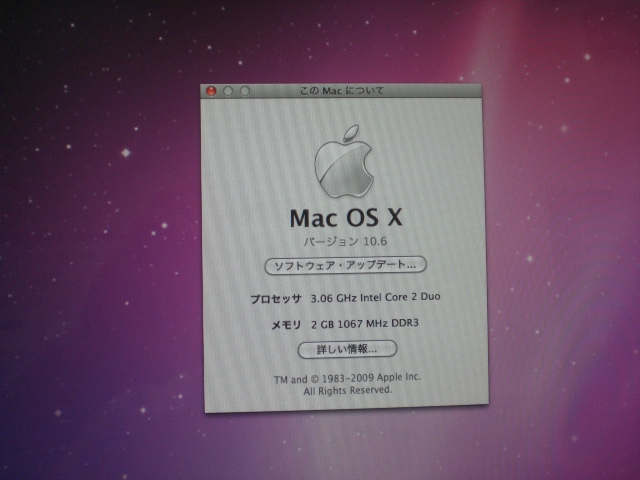Click the この Mac について title bar

(x=341, y=91)
